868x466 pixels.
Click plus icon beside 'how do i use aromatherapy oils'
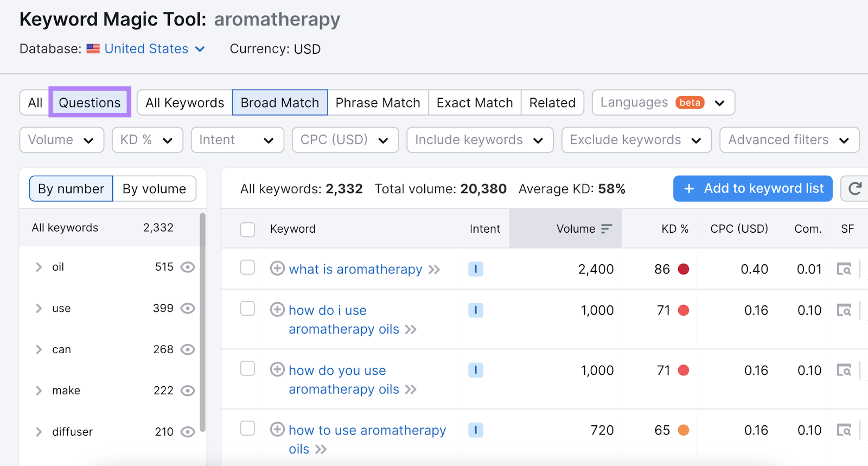(x=277, y=310)
